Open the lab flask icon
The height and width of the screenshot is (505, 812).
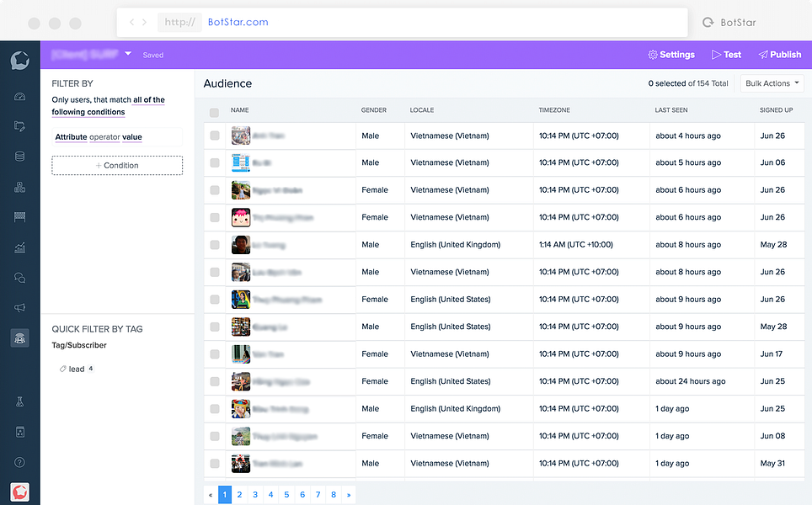tap(19, 401)
